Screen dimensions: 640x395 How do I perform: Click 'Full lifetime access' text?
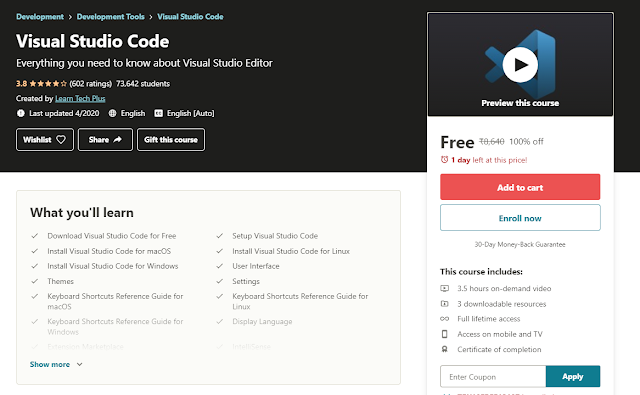[489, 319]
